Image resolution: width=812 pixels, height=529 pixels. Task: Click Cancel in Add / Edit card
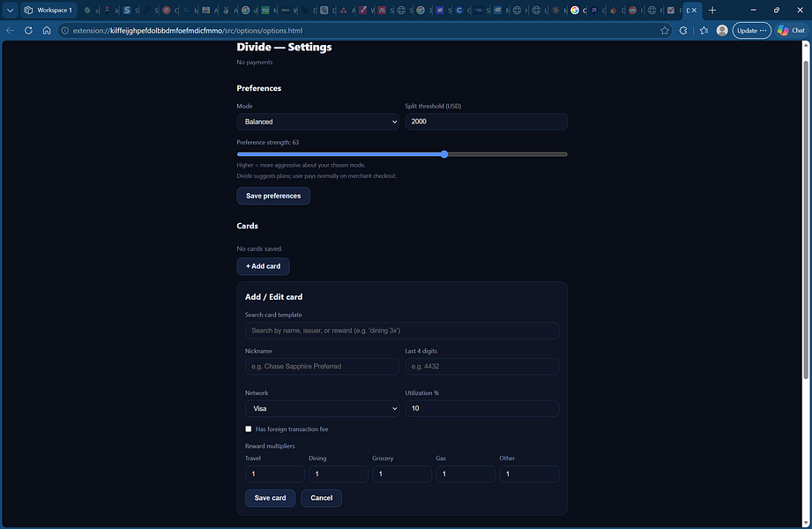tap(321, 498)
